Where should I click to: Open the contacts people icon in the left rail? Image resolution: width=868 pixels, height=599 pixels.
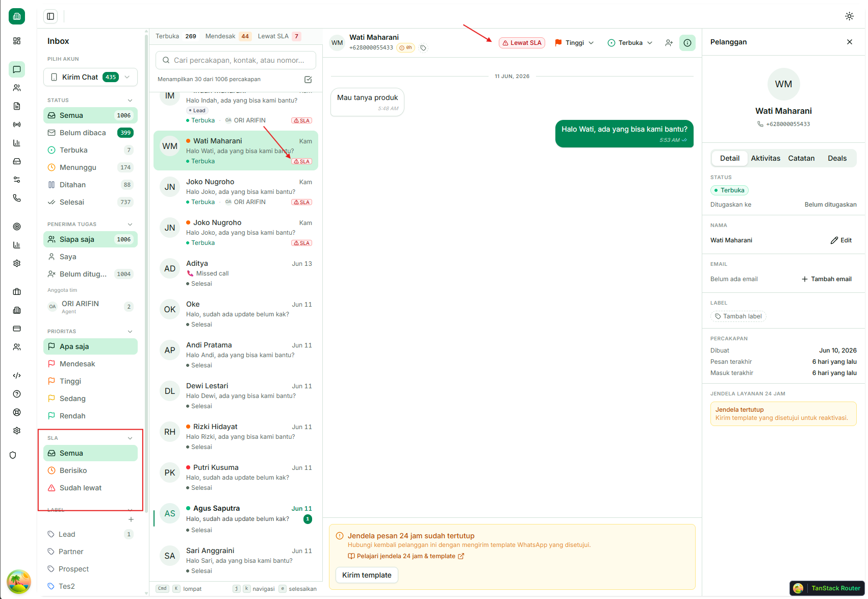pos(17,88)
